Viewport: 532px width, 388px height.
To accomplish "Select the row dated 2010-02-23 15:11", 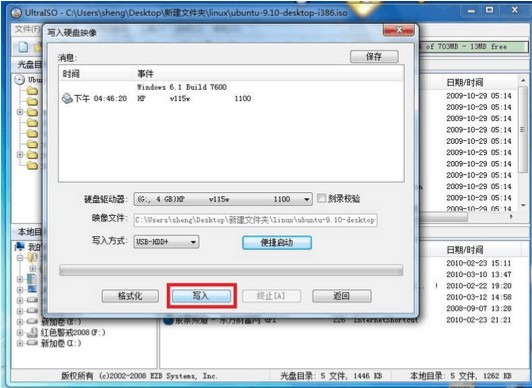I will (478, 263).
